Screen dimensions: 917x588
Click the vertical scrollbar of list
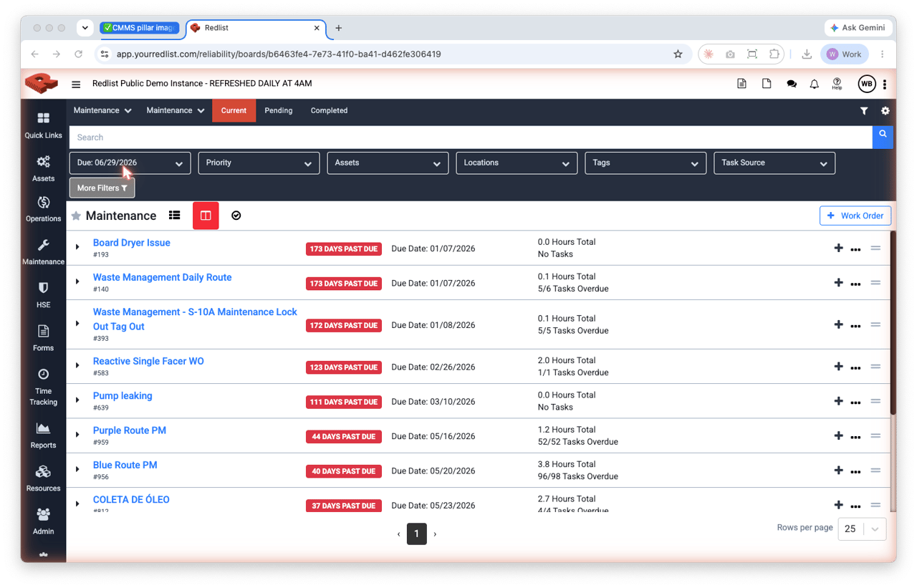893,322
